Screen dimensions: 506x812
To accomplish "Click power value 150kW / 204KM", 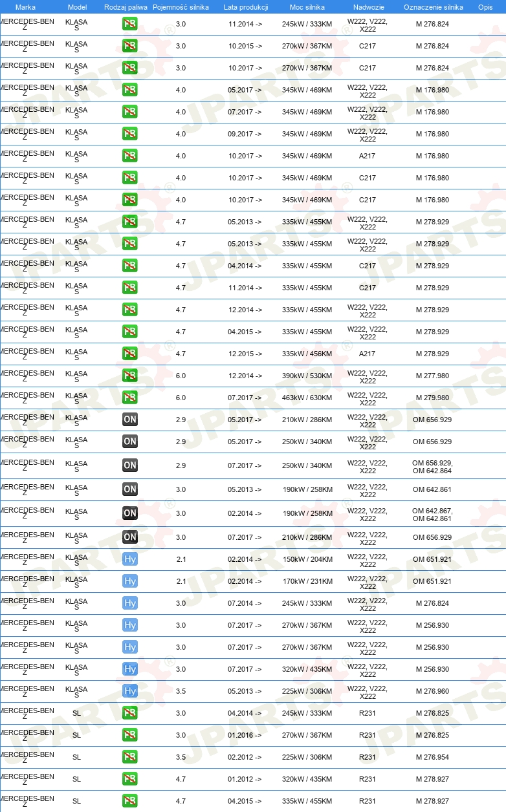I will point(307,560).
